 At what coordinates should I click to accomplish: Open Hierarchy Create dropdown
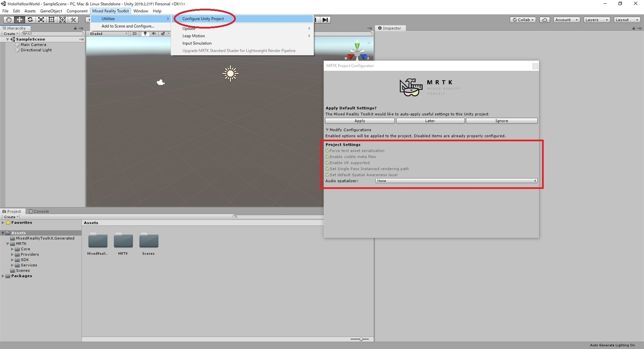10,33
